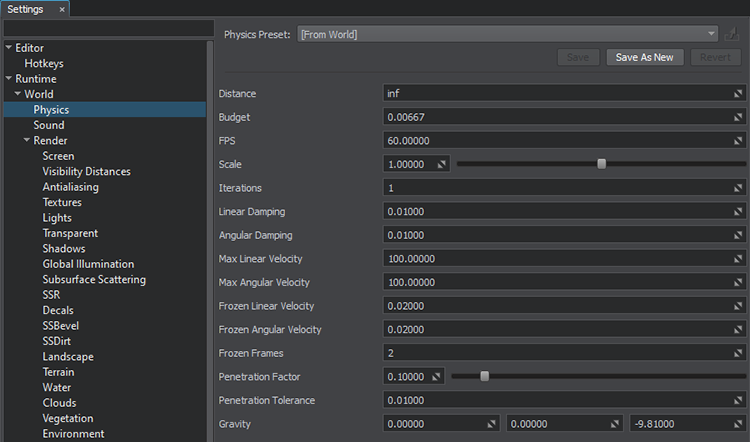
Task: Collapse the Editor tree section
Action: click(8, 48)
